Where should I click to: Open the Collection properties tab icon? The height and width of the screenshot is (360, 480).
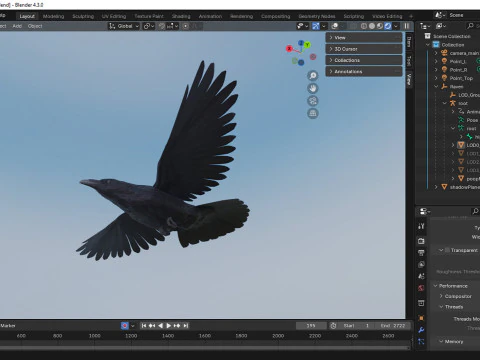pos(421,303)
